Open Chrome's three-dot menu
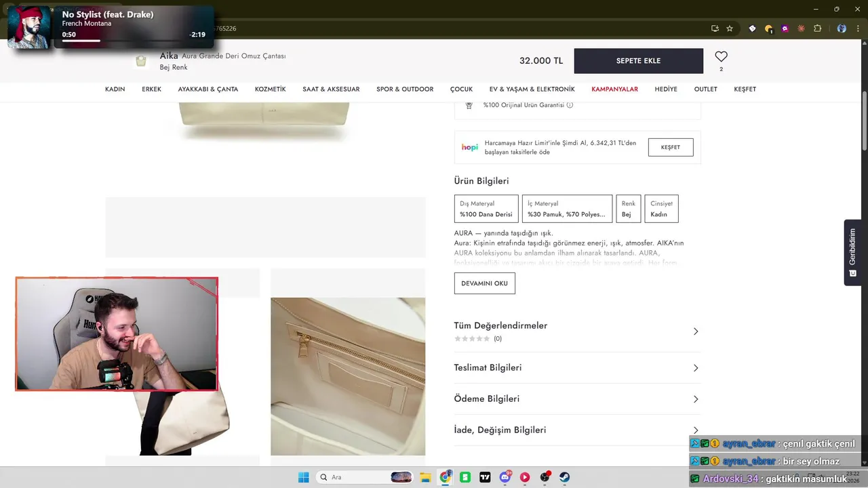 (857, 28)
